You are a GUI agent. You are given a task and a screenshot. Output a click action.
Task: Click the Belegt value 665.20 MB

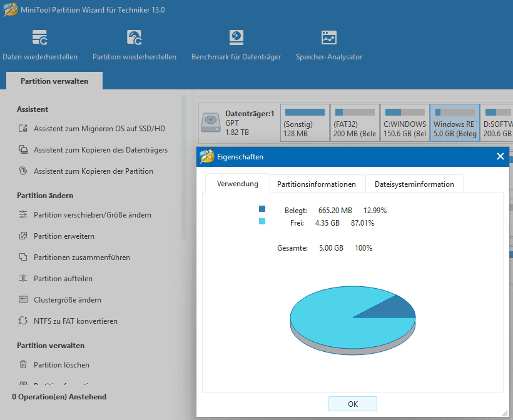pos(335,211)
